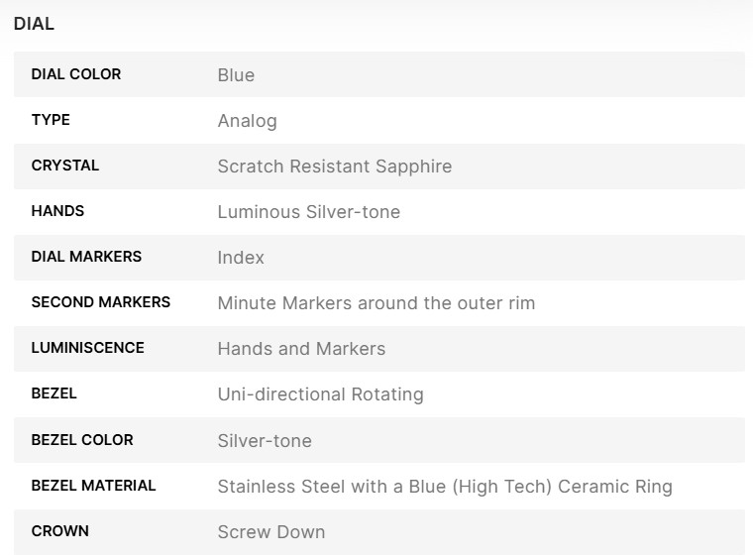
Task: Select the Uni-directional Rotating bezel value
Action: tap(320, 394)
